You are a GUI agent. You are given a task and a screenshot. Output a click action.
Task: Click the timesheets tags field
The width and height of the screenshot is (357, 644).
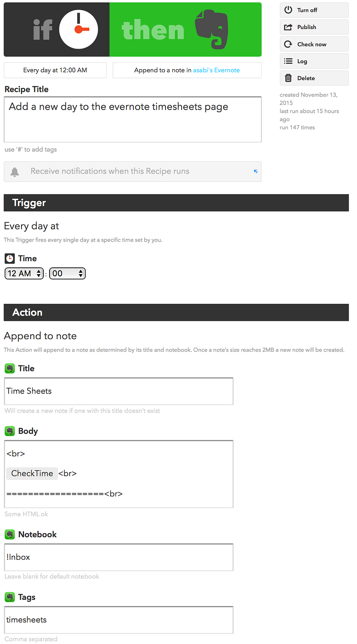point(119,620)
